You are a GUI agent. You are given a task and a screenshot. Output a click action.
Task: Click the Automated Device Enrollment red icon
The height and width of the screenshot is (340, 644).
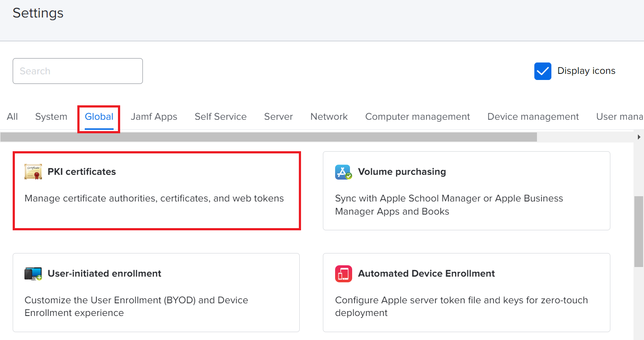(343, 274)
